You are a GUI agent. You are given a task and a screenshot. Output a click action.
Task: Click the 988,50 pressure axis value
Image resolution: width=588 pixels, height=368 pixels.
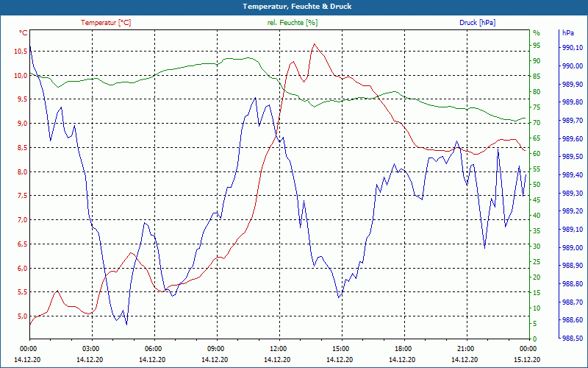(573, 339)
